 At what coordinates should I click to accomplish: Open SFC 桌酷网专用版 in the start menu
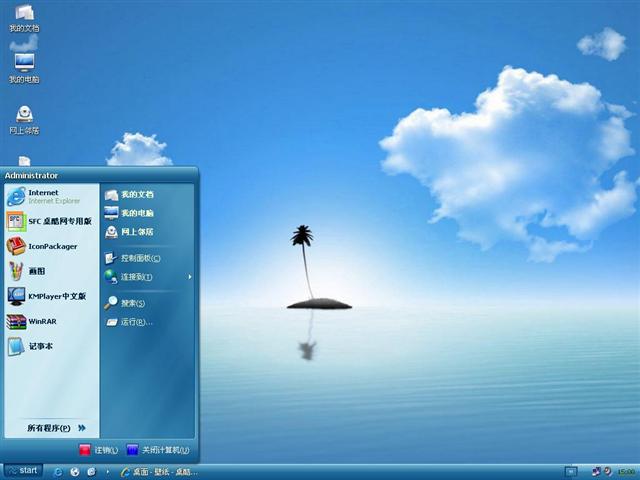tap(52, 221)
